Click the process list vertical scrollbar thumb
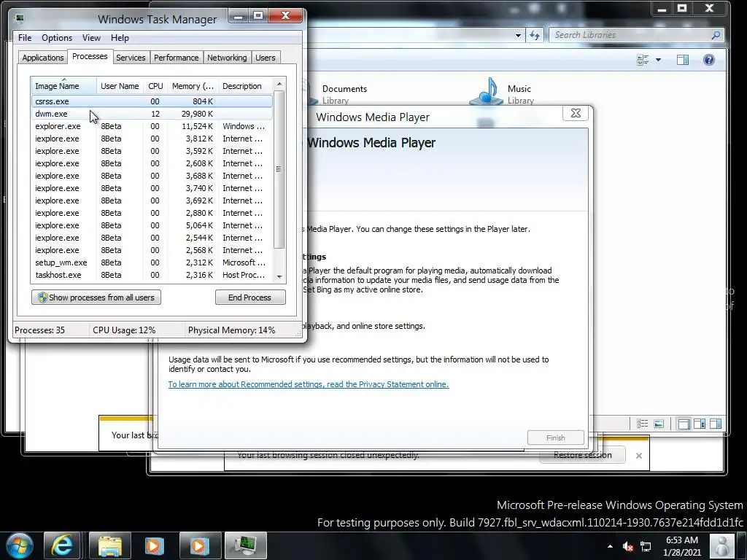The image size is (747, 560). (x=279, y=169)
